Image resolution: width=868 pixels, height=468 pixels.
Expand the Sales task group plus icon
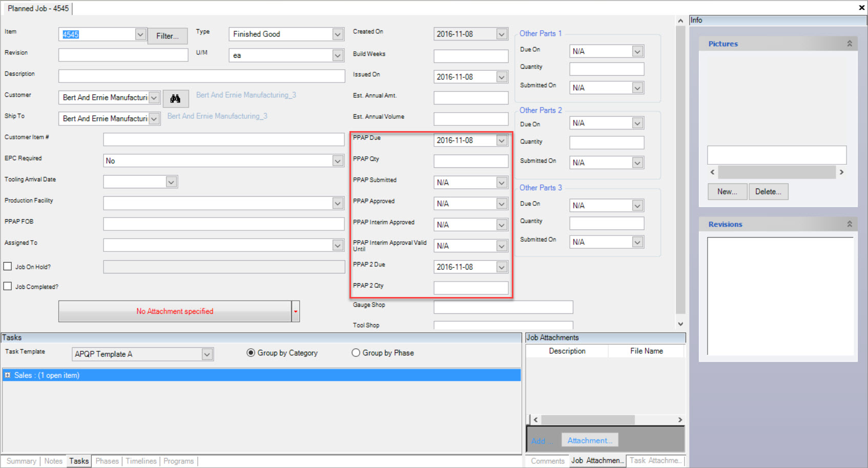coord(7,375)
